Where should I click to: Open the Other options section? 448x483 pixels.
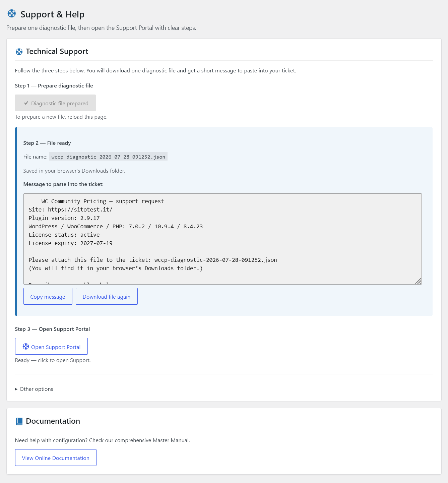[x=34, y=389]
